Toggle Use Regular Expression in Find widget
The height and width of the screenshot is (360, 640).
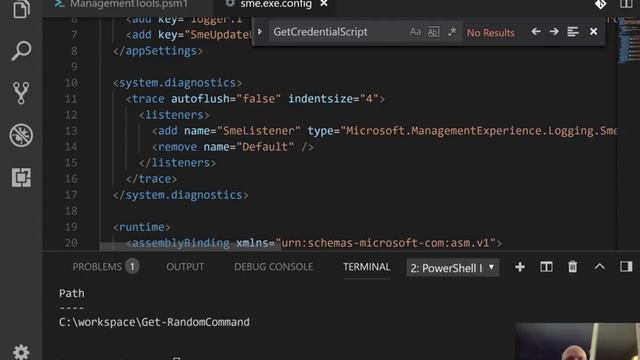pyautogui.click(x=452, y=32)
